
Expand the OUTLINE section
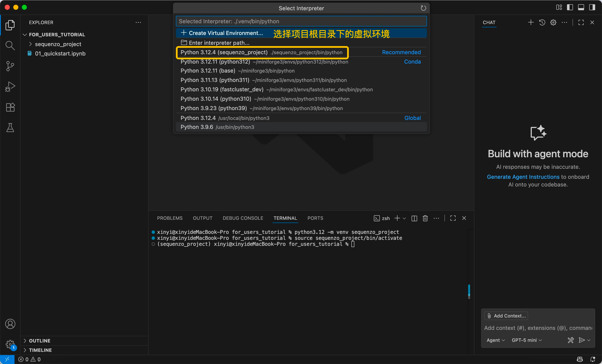tap(39, 341)
